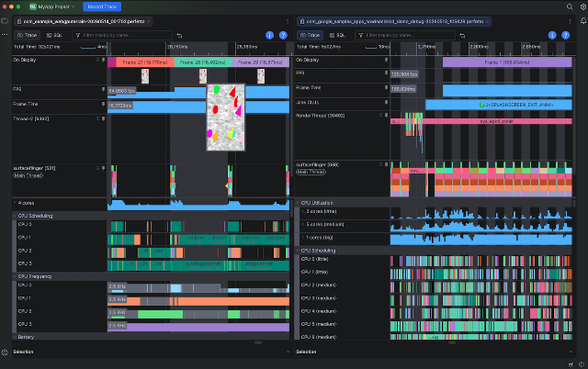Click the blue info icon in the left trace pane
This screenshot has height=369, width=588.
coord(269,35)
